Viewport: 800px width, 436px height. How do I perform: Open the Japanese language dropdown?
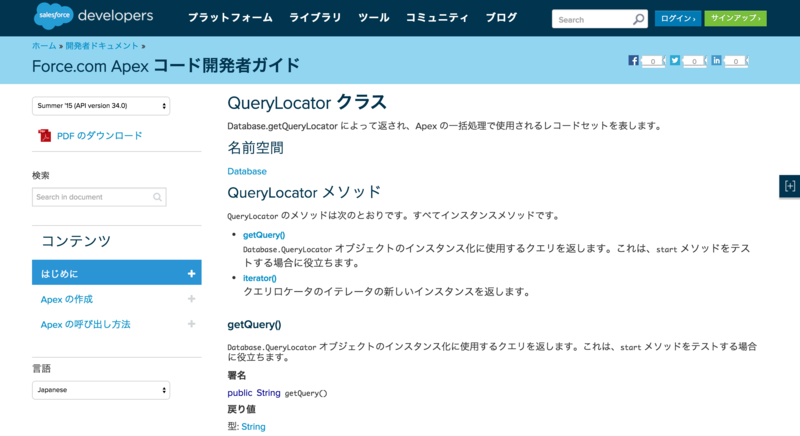coord(101,390)
